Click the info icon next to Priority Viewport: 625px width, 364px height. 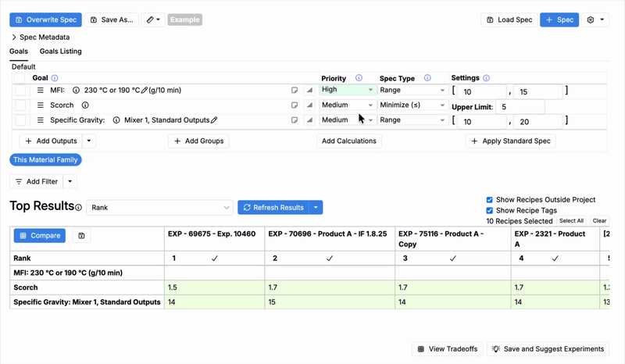pyautogui.click(x=359, y=78)
